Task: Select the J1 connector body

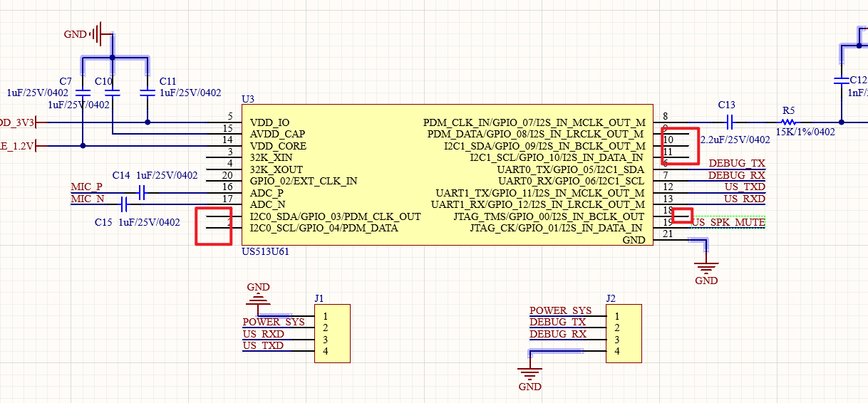Action: (333, 333)
